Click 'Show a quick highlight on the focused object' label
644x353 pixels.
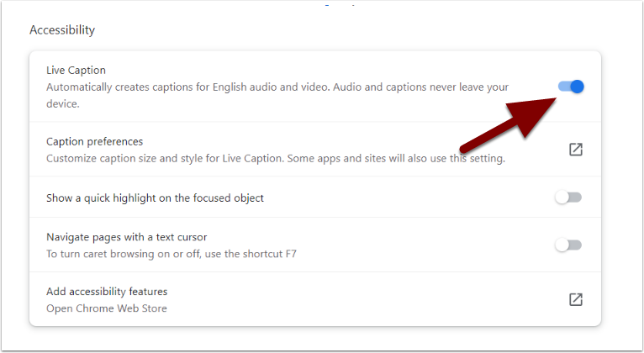[x=155, y=198]
